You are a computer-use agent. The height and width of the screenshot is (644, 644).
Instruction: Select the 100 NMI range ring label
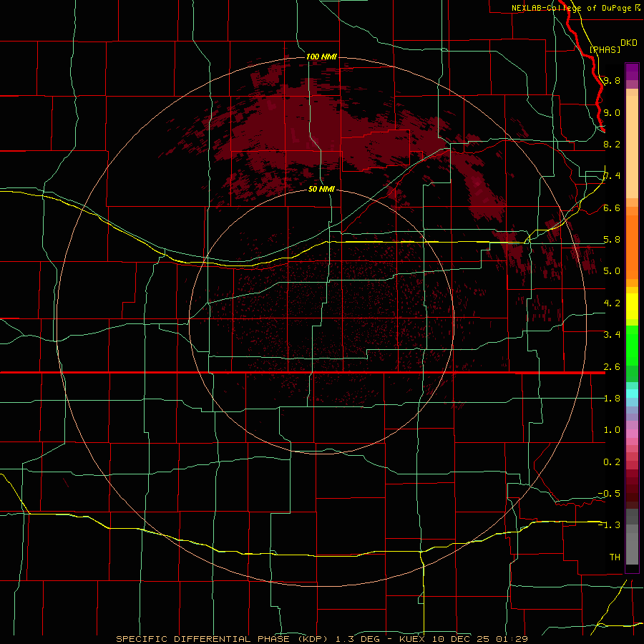click(x=321, y=57)
